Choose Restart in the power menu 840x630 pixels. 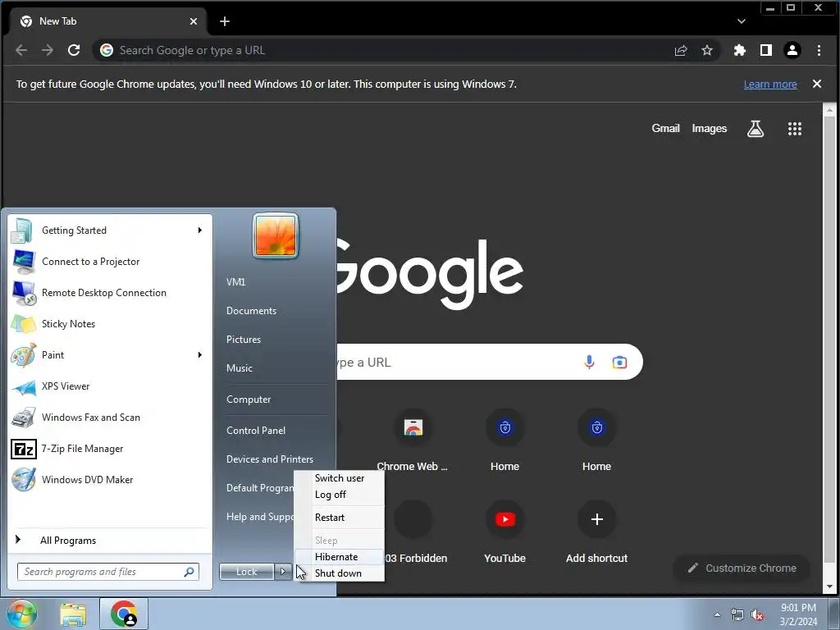339,518
